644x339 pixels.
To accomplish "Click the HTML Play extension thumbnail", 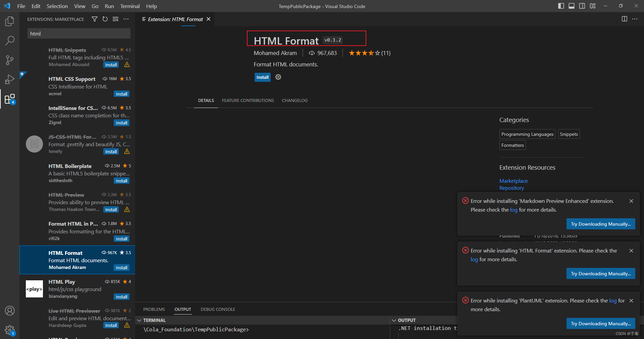I will [x=34, y=289].
